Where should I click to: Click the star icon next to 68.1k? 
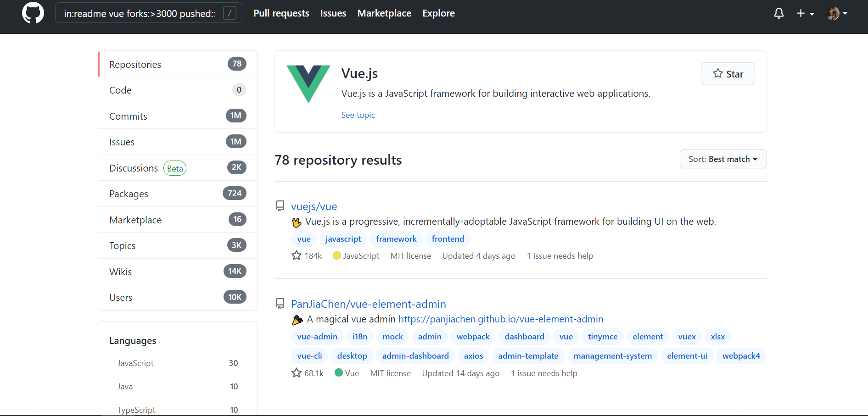pos(297,372)
